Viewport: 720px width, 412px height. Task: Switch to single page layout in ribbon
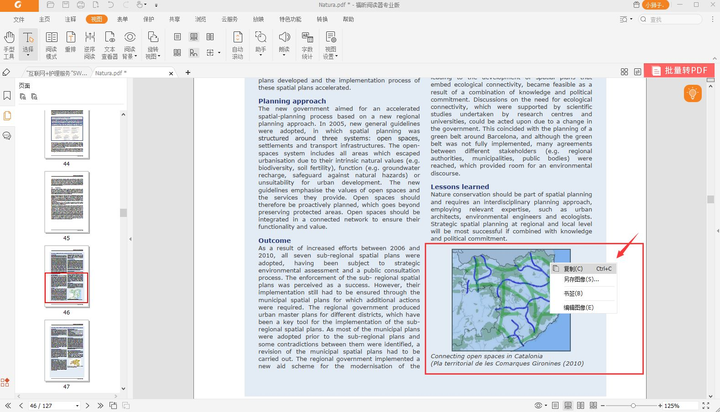point(177,37)
